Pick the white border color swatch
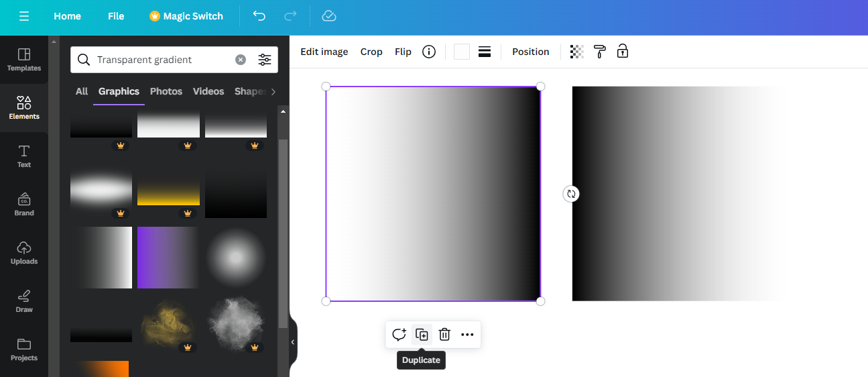This screenshot has width=868, height=377. tap(462, 52)
